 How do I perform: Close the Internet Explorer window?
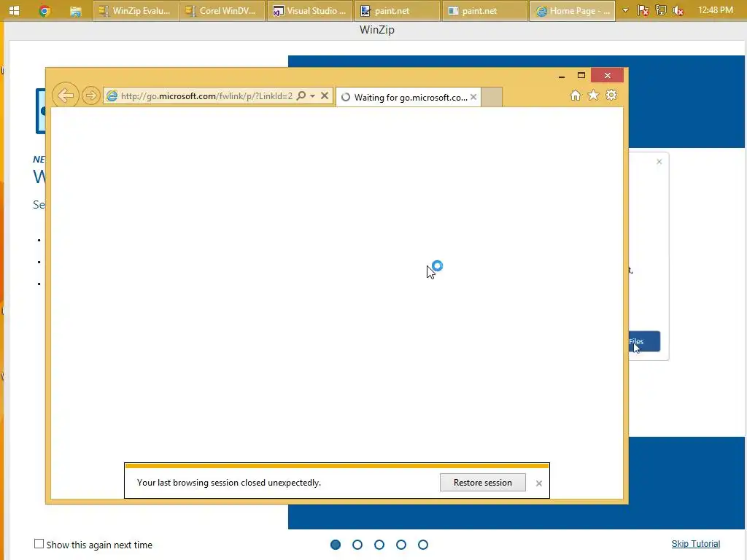click(x=608, y=75)
